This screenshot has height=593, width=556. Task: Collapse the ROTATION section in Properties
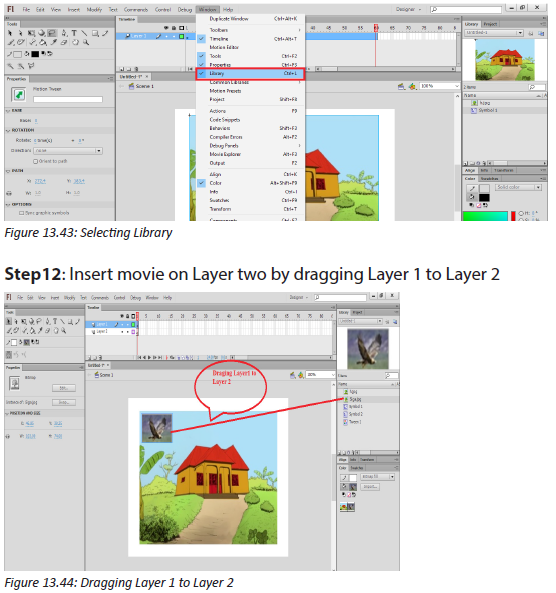coord(8,130)
